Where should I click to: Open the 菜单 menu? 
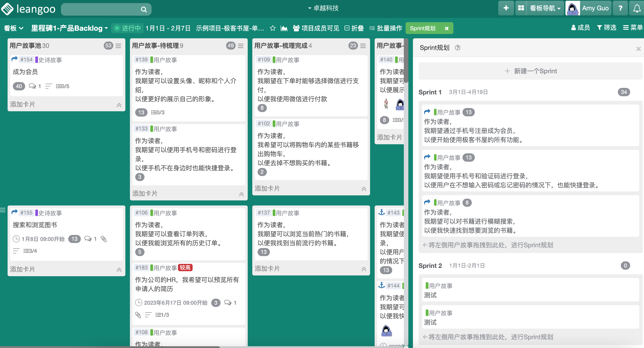pyautogui.click(x=633, y=28)
